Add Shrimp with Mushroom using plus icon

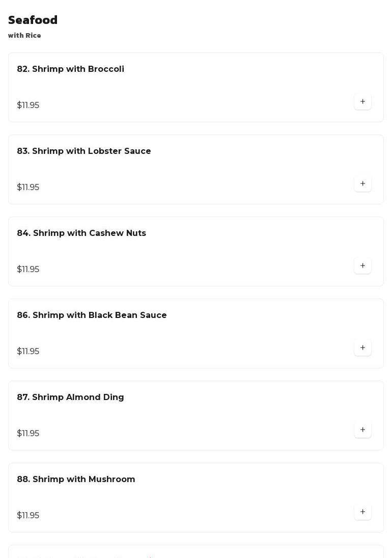362,512
